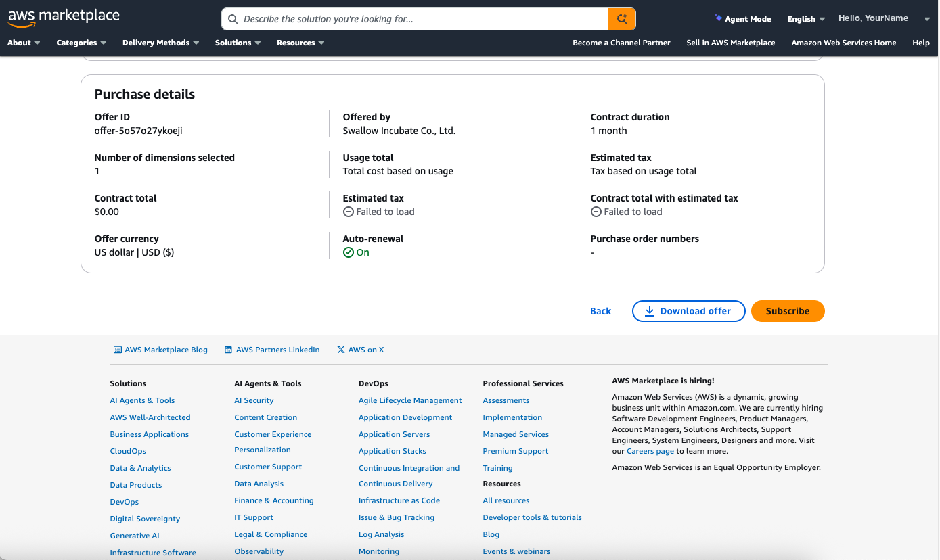
Task: Open the Log Analysis link
Action: 381,534
